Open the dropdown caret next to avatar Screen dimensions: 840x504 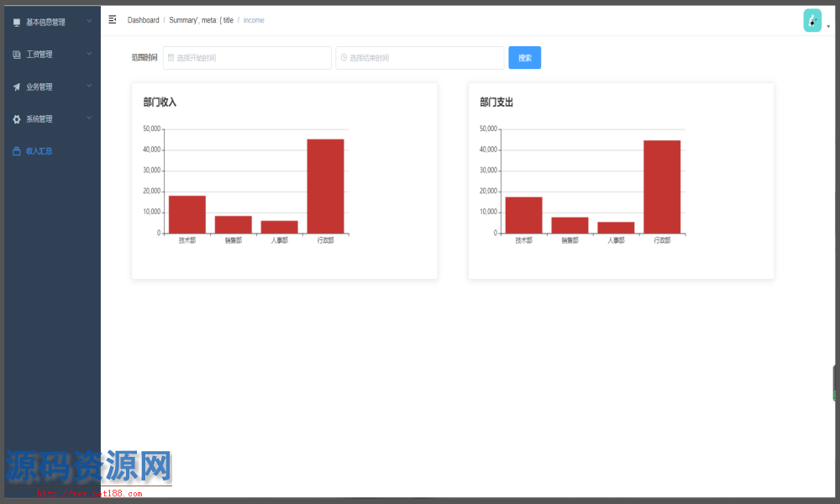[x=828, y=26]
